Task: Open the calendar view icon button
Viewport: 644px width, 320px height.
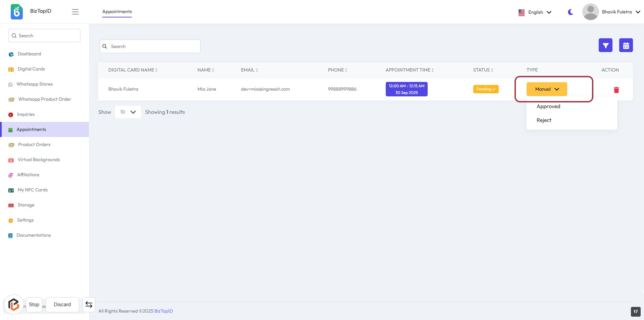Action: click(626, 45)
